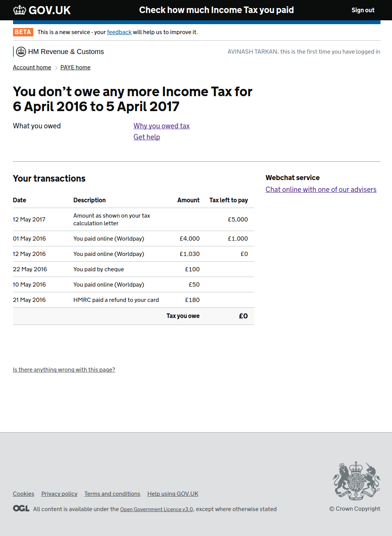Open the Privacy policy link
This screenshot has height=536, width=392.
tap(59, 494)
